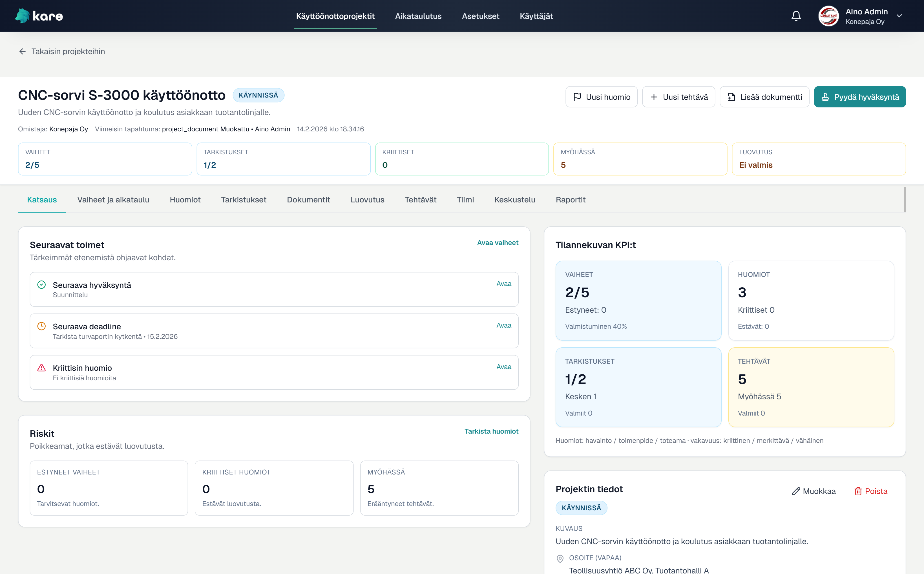
Task: Click the notification bell icon
Action: [x=796, y=16]
